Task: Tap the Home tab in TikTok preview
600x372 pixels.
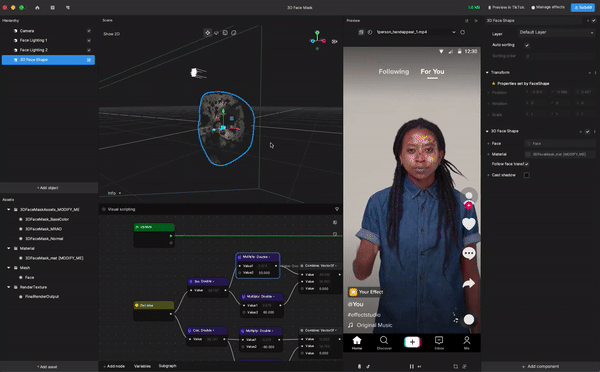Action: 357,343
